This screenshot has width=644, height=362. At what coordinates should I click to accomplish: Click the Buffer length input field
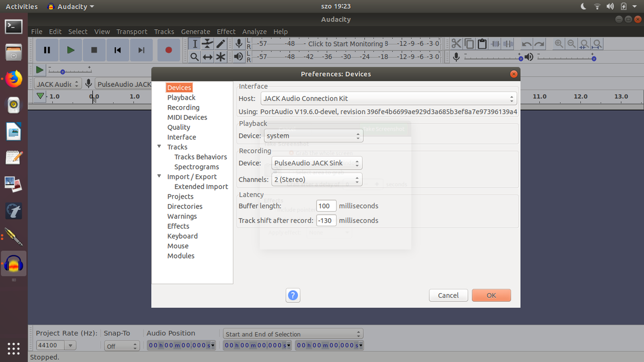coord(326,206)
